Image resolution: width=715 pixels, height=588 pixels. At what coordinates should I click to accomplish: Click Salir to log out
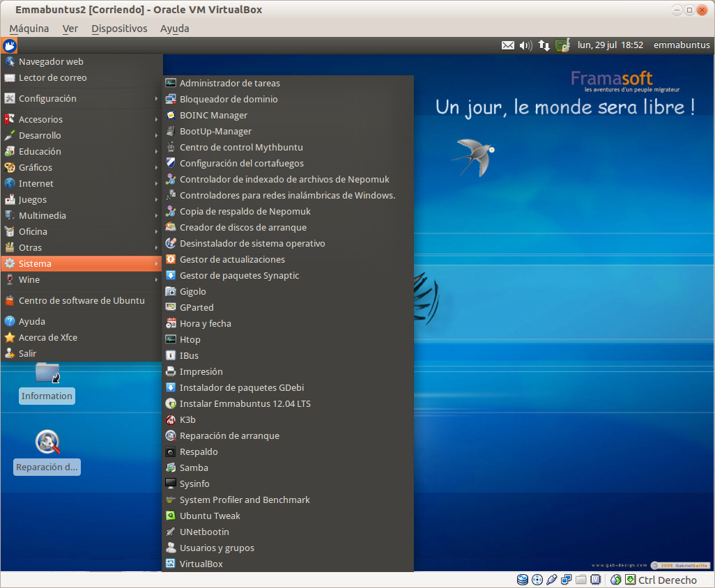(x=27, y=353)
